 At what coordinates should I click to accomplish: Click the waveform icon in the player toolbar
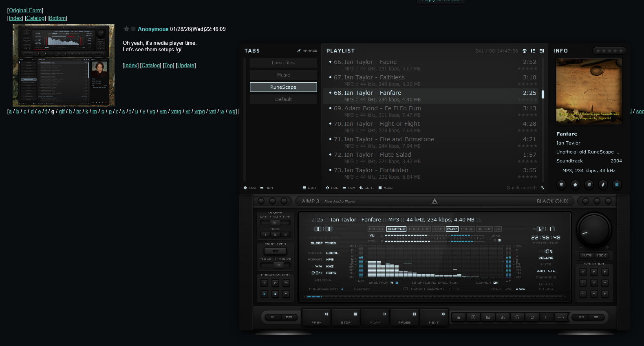tap(561, 317)
